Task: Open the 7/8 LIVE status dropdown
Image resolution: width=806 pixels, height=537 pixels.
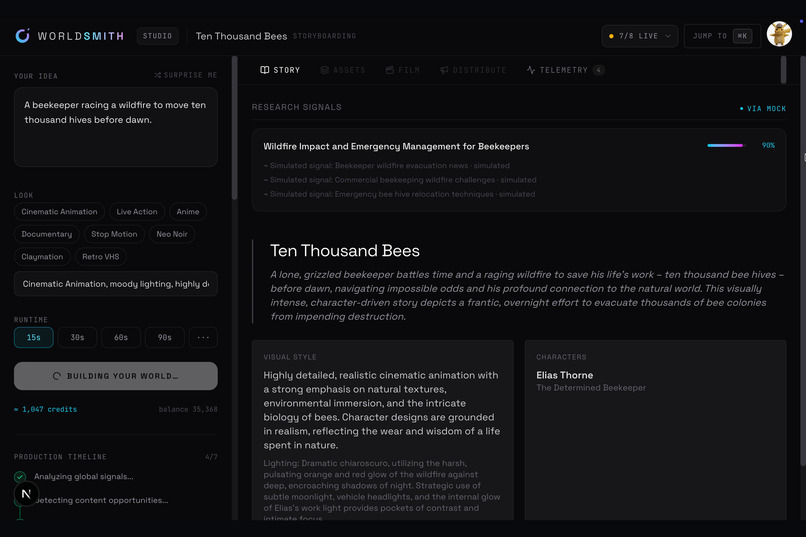Action: (x=639, y=36)
